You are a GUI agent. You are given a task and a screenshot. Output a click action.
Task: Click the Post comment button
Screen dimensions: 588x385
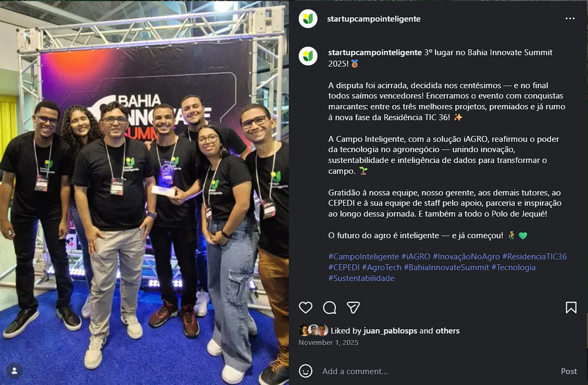coord(569,371)
